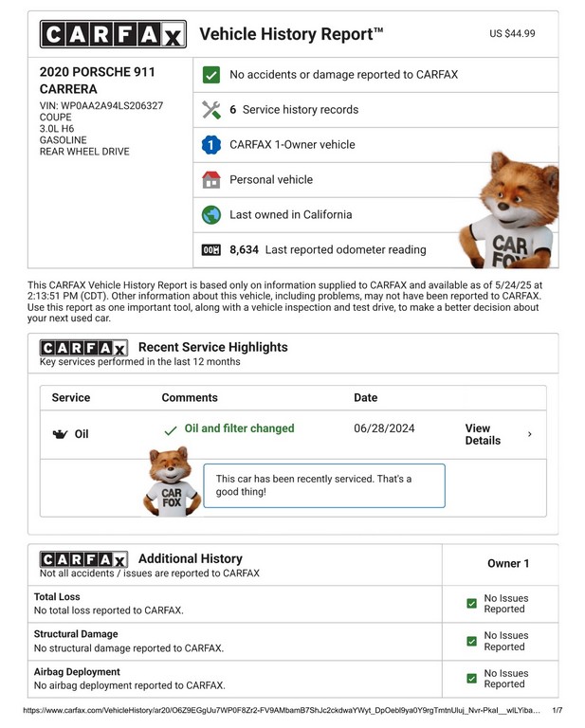Screen dimensions: 585x728
Task: Click the Oil and filter changed comment
Action: pyautogui.click(x=240, y=428)
